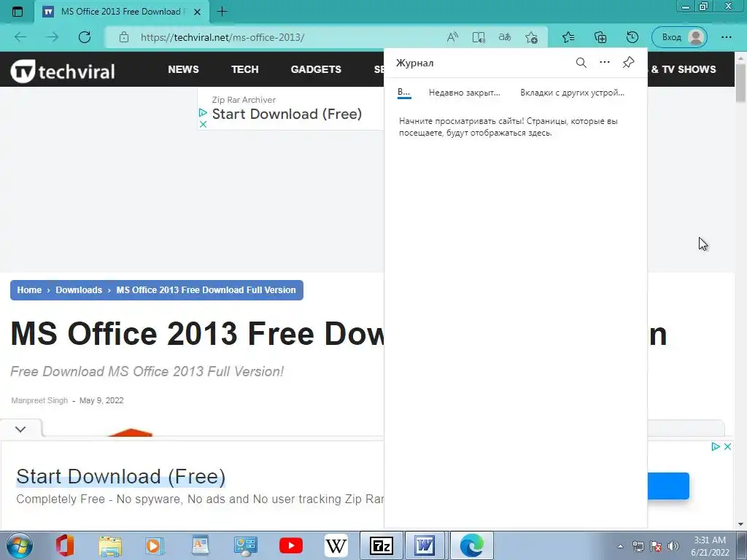Click Edge browser taskbar icon

472,545
